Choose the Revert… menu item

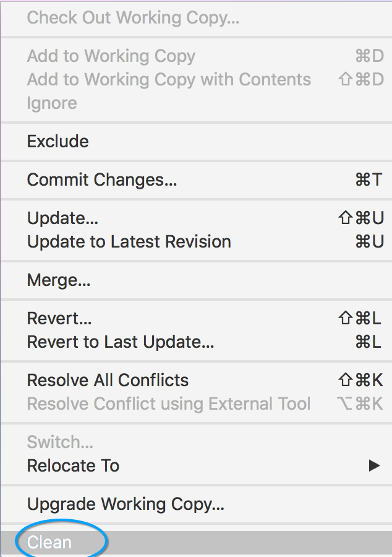coord(59,319)
